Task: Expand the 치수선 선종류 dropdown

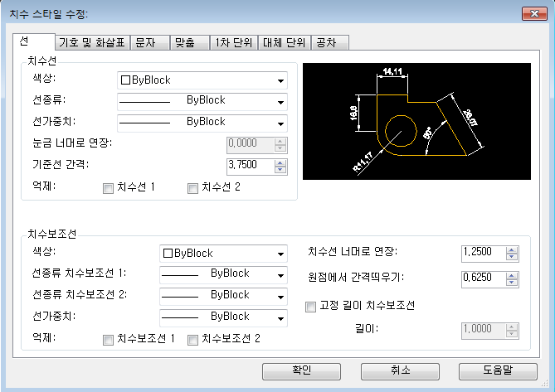Action: (x=202, y=102)
